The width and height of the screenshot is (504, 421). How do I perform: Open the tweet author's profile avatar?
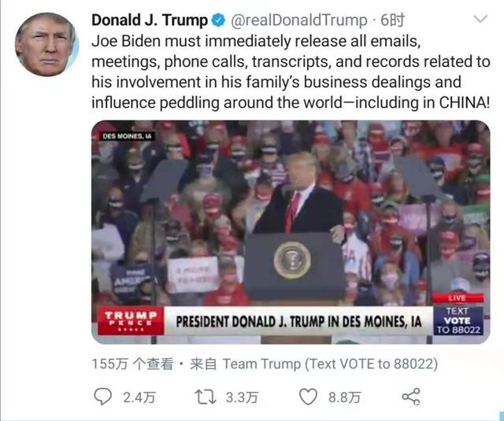pos(46,43)
